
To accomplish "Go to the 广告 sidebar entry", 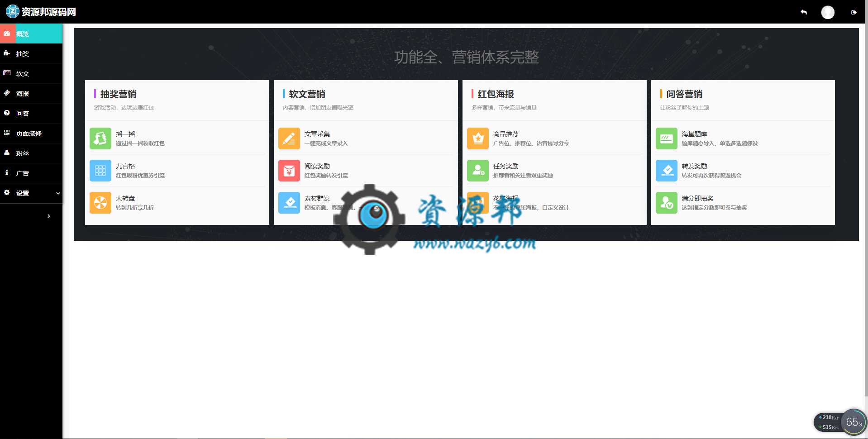I will [x=31, y=173].
